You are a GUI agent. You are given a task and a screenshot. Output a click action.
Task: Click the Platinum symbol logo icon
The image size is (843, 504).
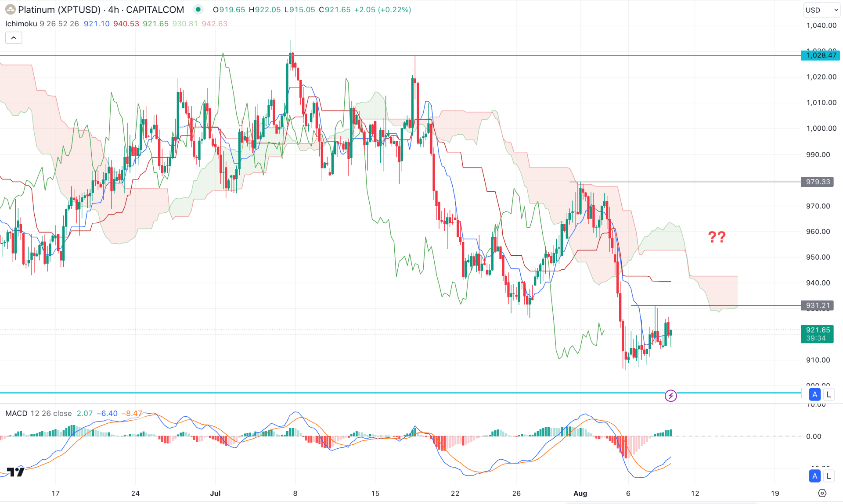10,10
